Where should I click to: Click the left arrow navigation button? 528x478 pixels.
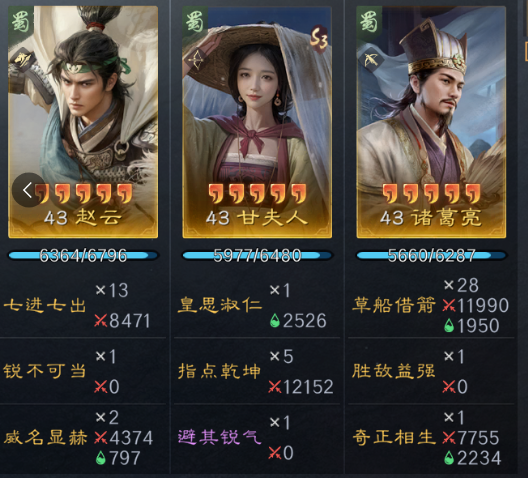coord(28,190)
